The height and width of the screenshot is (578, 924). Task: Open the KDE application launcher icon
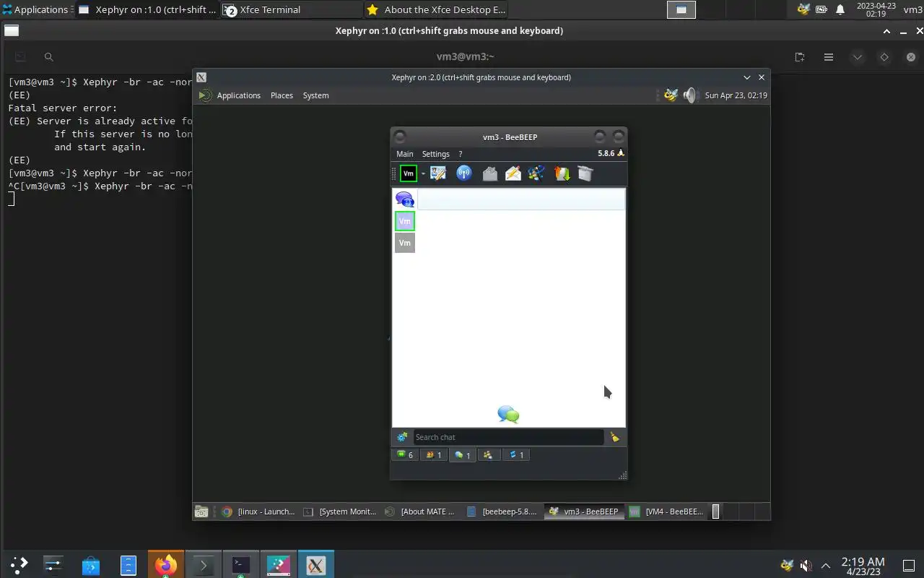pyautogui.click(x=19, y=564)
